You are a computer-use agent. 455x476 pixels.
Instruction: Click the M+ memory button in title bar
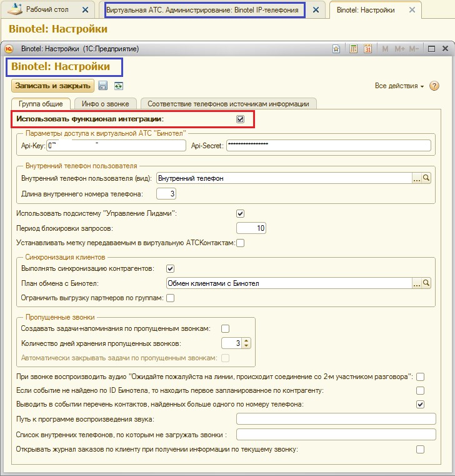pyautogui.click(x=399, y=49)
